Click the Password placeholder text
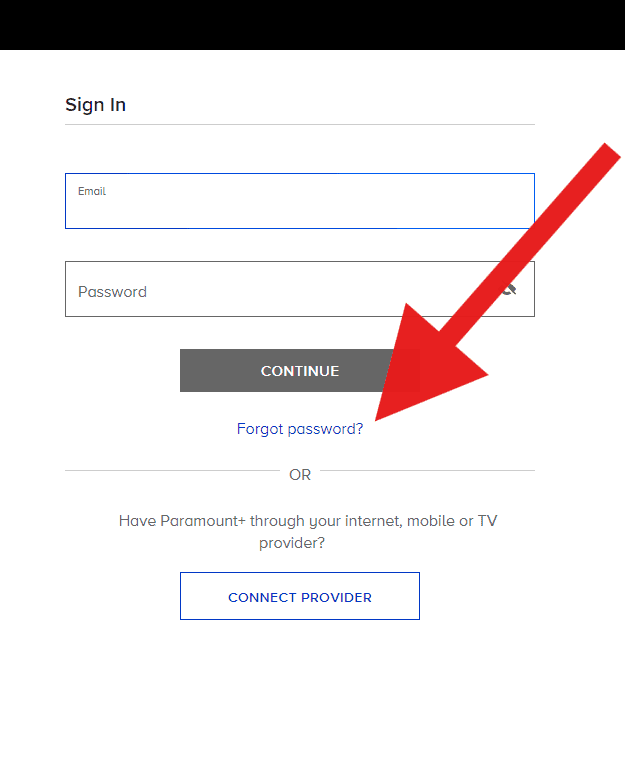Viewport: 625px width, 771px height. tap(112, 292)
